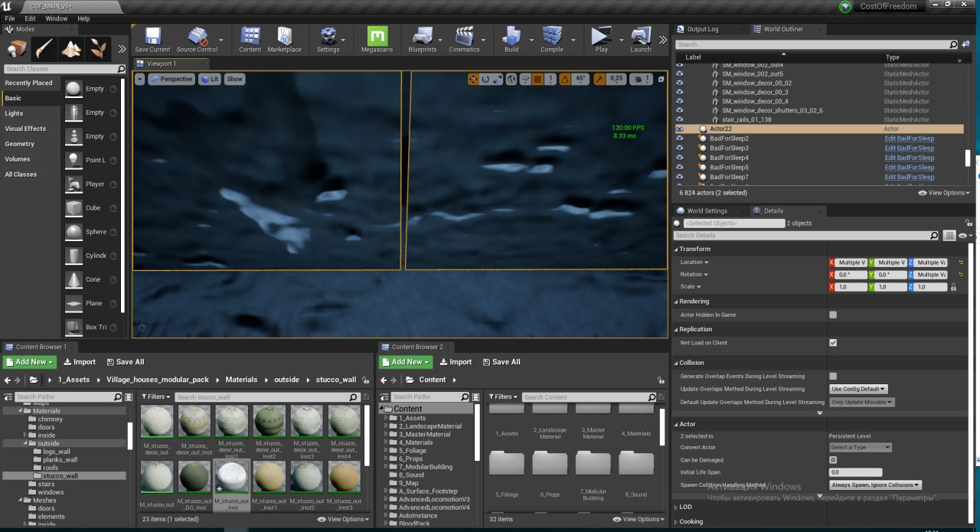Toggle Generate Overlap Events During Level Streaming
The image size is (980, 532).
[x=833, y=376]
